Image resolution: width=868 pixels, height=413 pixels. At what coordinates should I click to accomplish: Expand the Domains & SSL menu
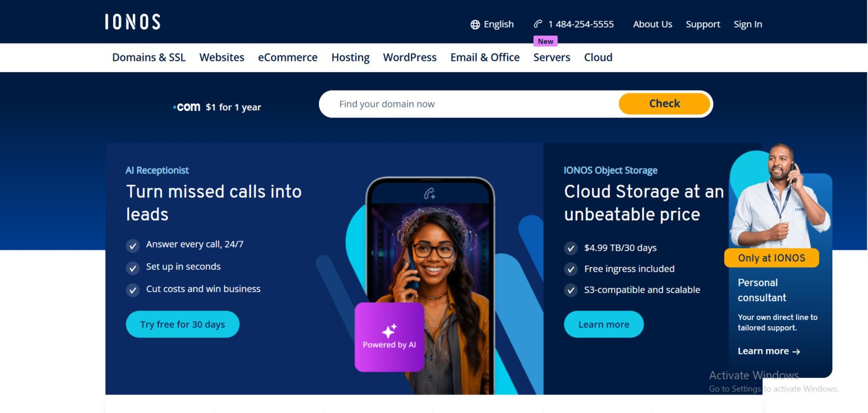(x=149, y=57)
